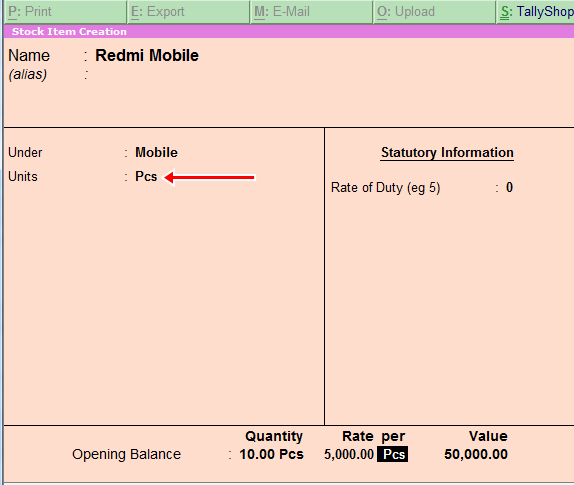Screen dimensions: 574x485
Task: Choose the O: Upload button
Action: click(x=435, y=12)
